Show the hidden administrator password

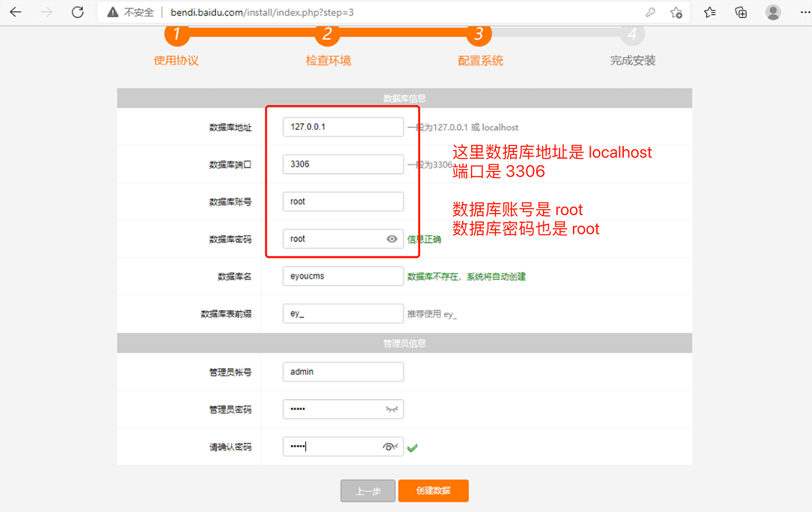392,409
